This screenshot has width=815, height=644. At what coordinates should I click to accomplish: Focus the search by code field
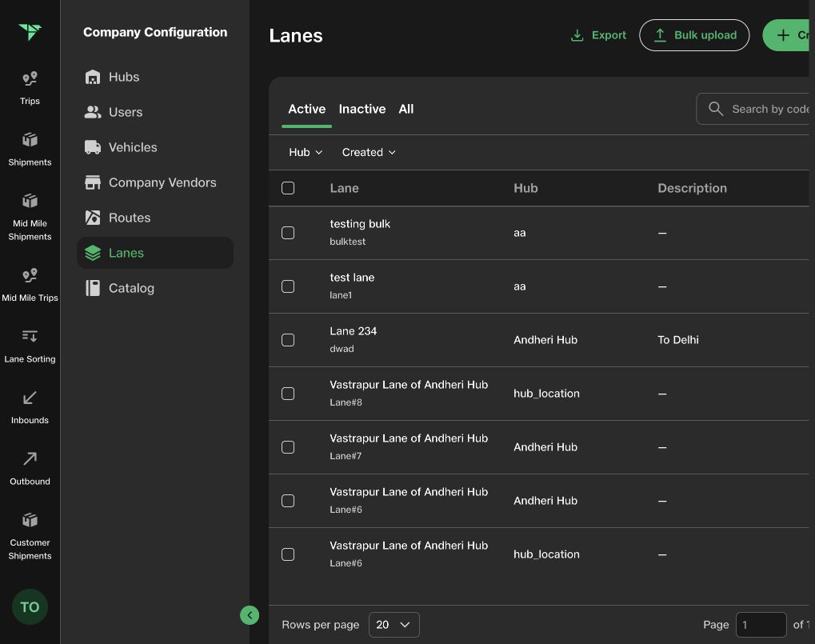(x=753, y=109)
